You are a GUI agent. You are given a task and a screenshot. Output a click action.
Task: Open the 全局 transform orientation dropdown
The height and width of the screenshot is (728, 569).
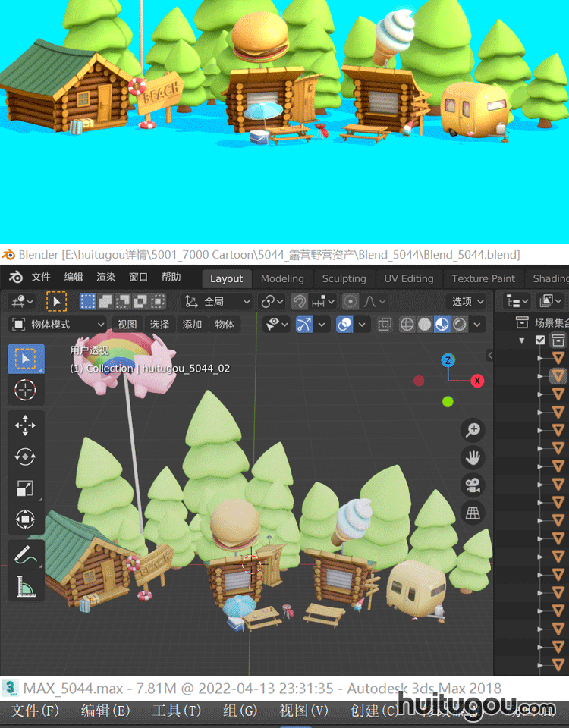pyautogui.click(x=218, y=301)
